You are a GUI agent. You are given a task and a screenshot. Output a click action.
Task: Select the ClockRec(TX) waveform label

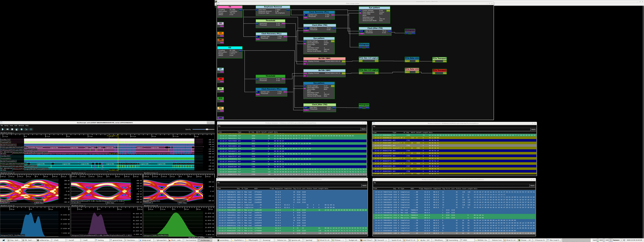[5, 139]
